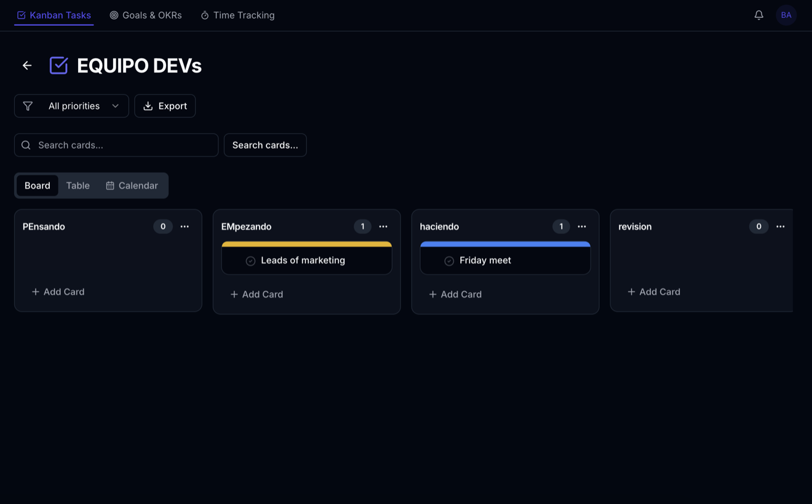This screenshot has width=812, height=504.
Task: Click the haciendo column title
Action: pos(439,227)
